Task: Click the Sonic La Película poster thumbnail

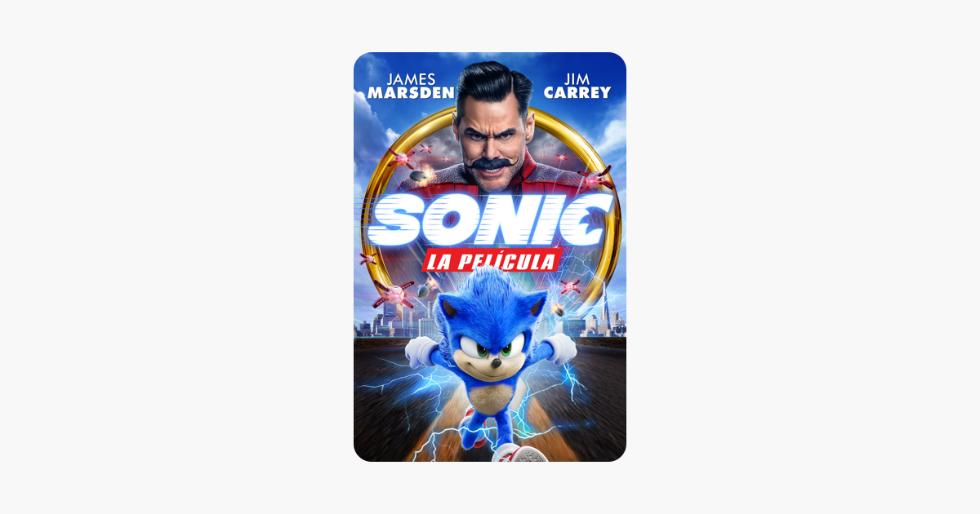Action: [490, 257]
